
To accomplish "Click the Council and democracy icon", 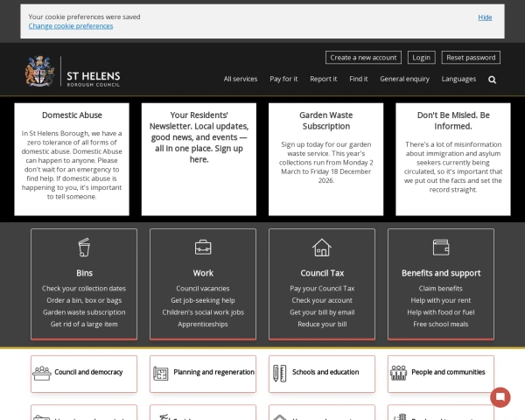I will tap(42, 373).
